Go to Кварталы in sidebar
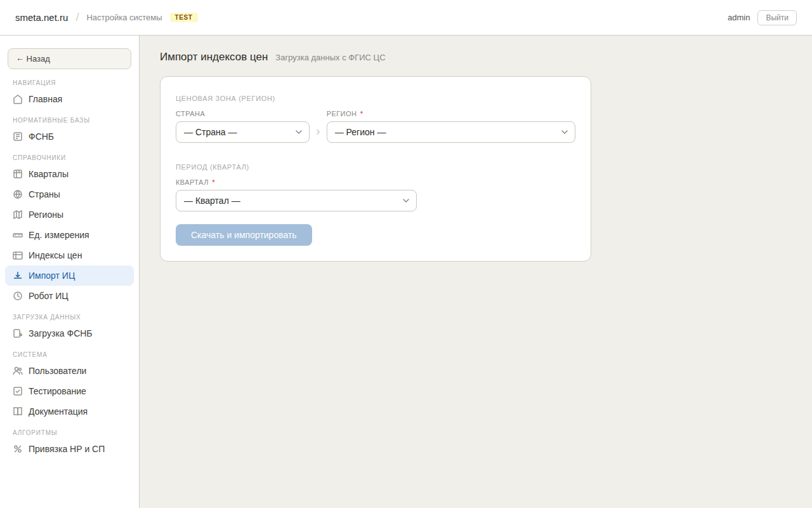812x508 pixels. coord(48,174)
